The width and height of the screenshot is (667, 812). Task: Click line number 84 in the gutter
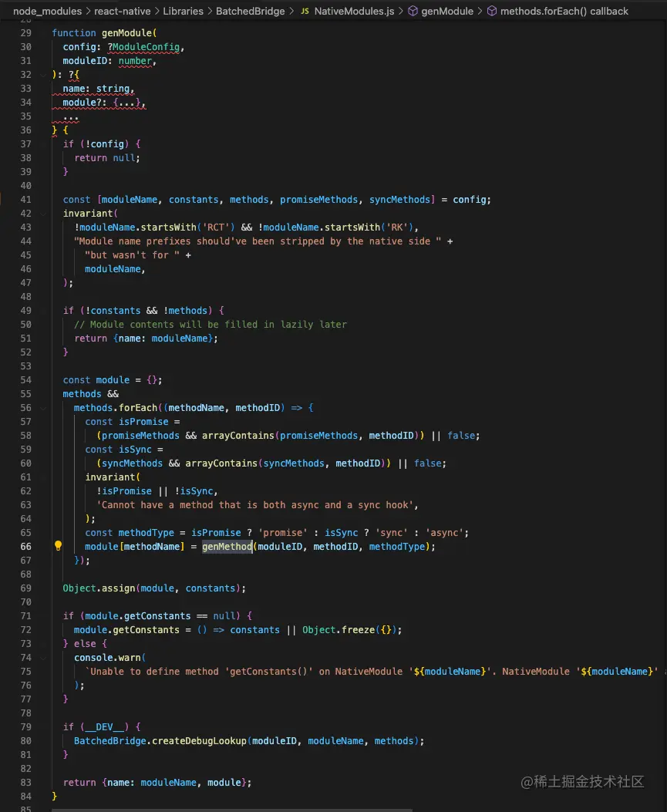[x=26, y=797]
